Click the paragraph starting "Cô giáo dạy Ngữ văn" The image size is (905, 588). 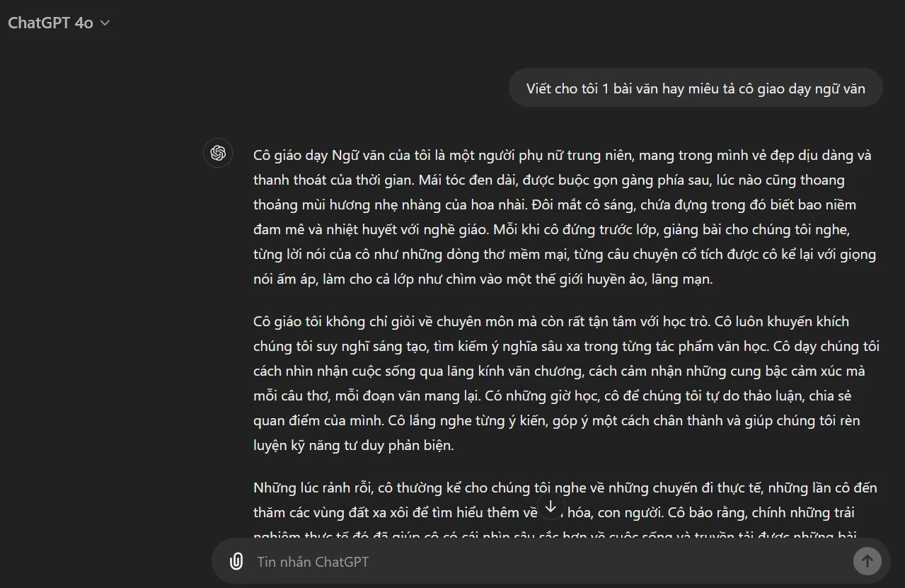click(565, 217)
